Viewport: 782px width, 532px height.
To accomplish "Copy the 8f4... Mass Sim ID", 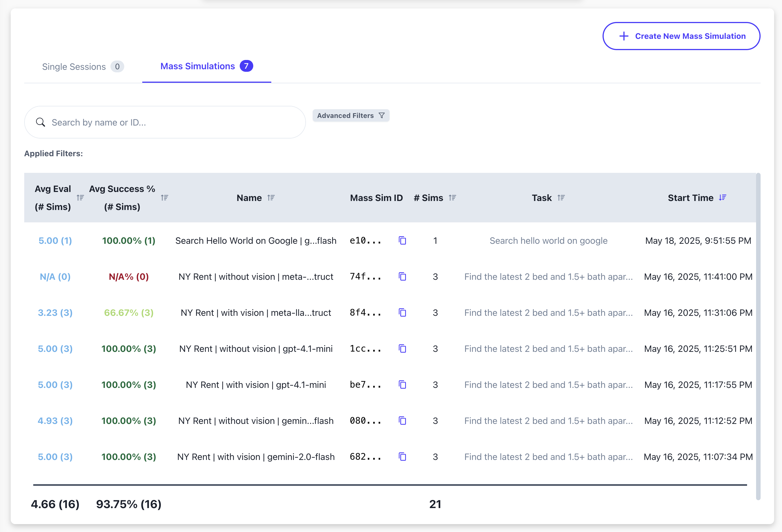I will tap(403, 312).
